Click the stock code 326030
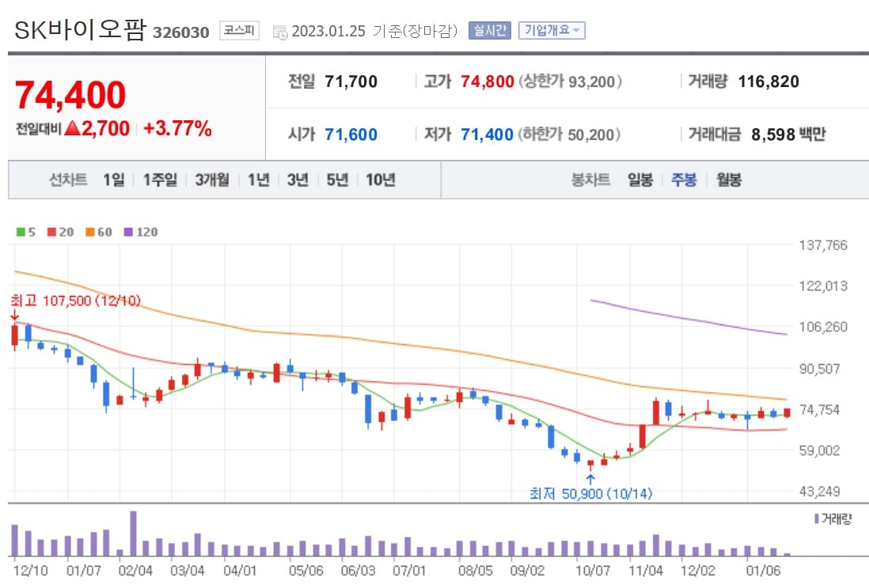This screenshot has width=869, height=588. (x=181, y=32)
